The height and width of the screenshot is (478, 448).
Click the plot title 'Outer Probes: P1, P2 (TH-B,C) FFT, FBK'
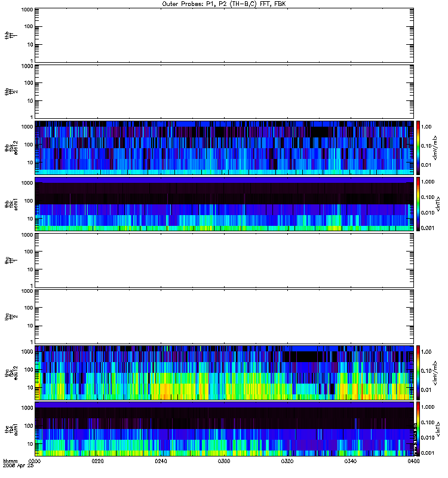[224, 4]
